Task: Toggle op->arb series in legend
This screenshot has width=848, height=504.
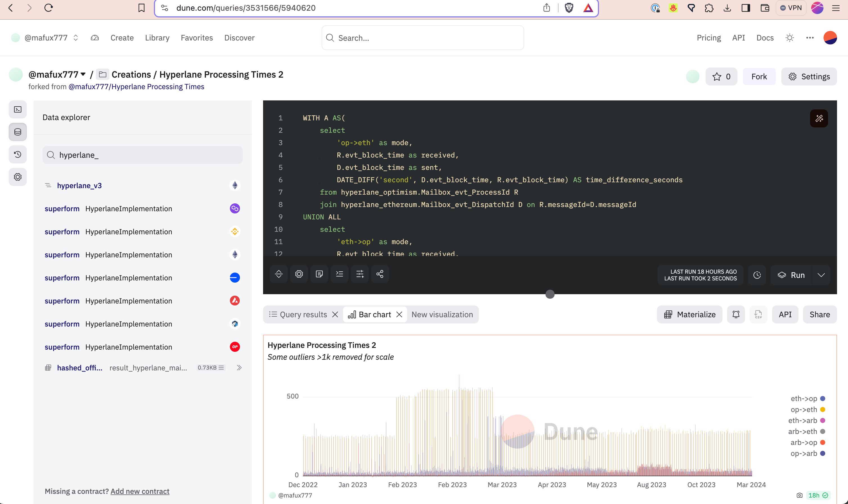Action: point(808,453)
